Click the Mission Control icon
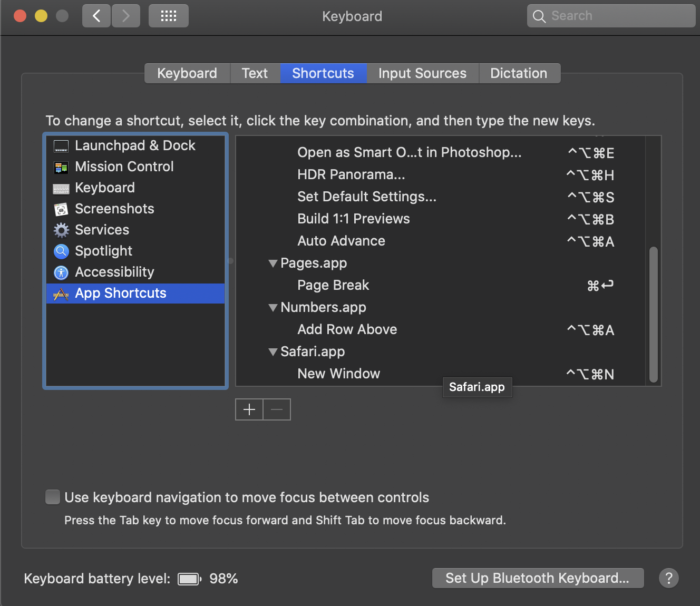The width and height of the screenshot is (700, 606). [x=61, y=167]
